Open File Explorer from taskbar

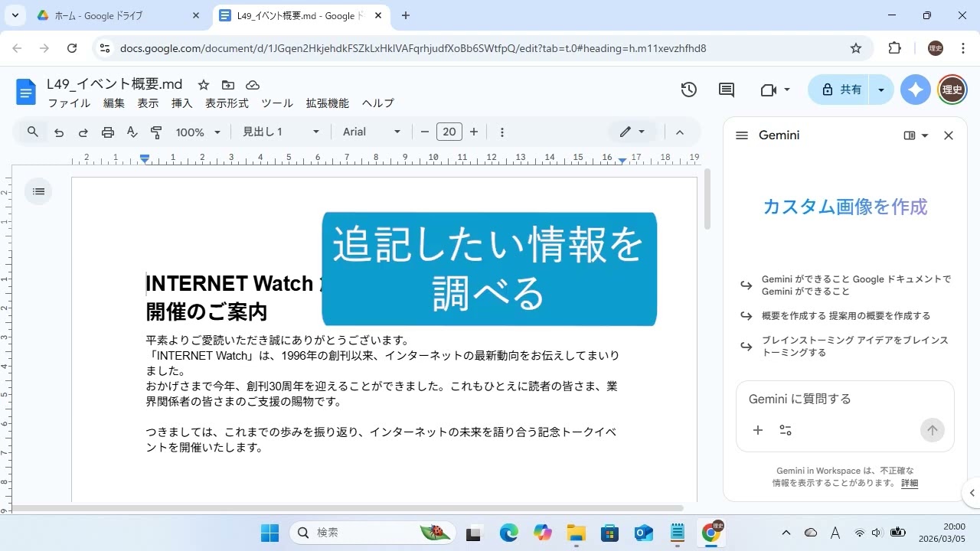pos(576,533)
